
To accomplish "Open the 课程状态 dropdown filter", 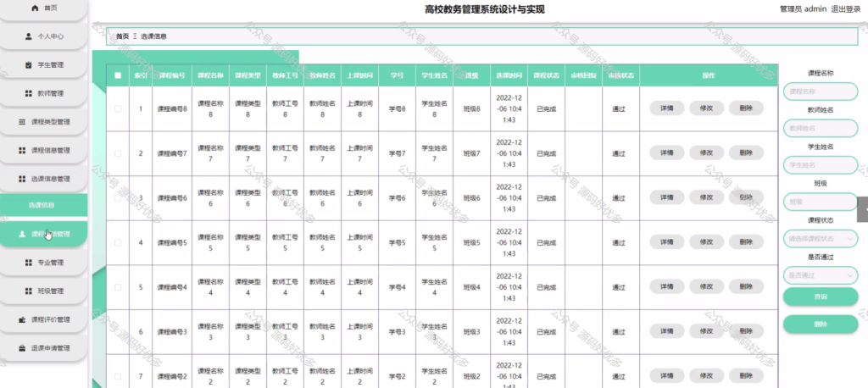I will click(x=821, y=239).
